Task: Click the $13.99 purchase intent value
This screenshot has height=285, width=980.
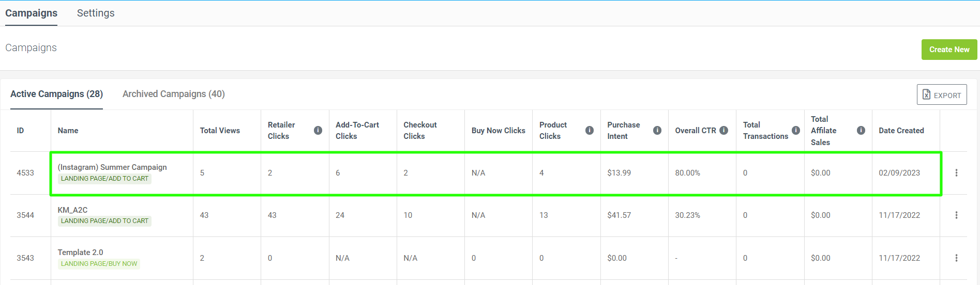Action: point(619,173)
